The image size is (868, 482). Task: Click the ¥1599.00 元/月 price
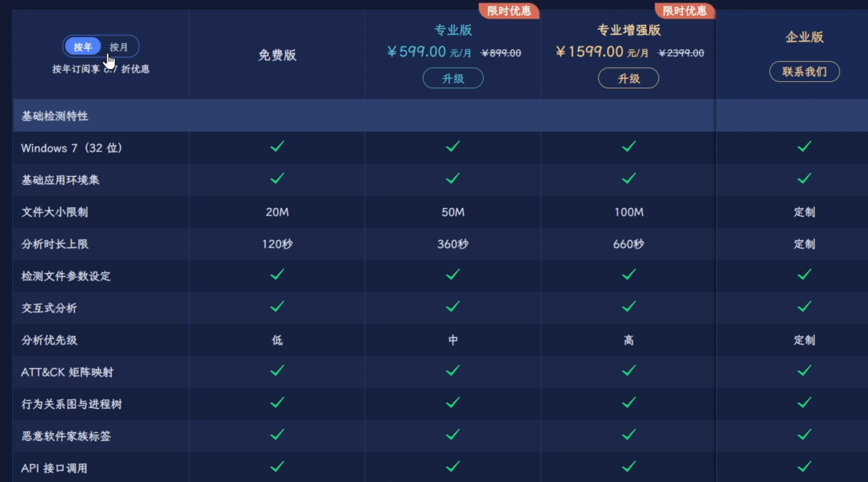(x=602, y=52)
